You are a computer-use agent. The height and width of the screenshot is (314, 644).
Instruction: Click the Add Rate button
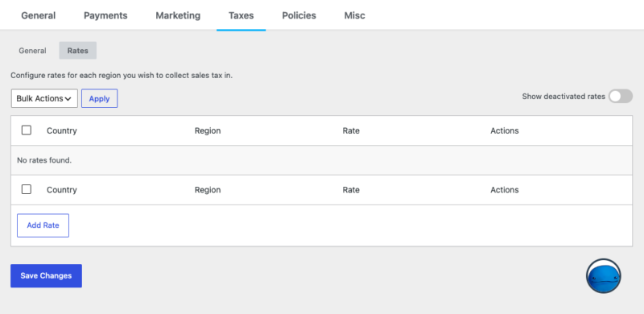pos(43,225)
